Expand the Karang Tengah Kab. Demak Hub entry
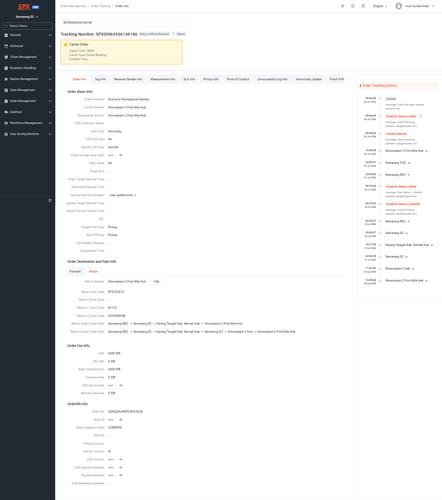The image size is (442, 500). [x=409, y=245]
